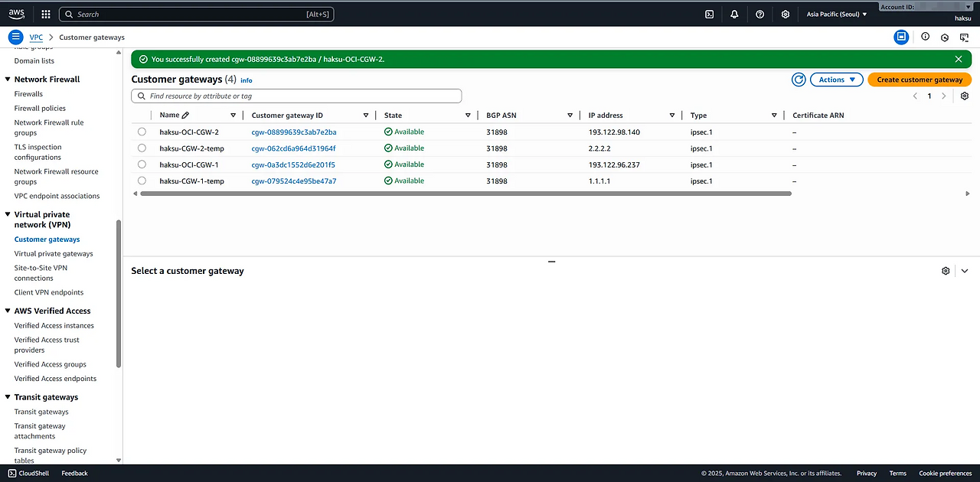Open the notifications bell

coord(734,14)
